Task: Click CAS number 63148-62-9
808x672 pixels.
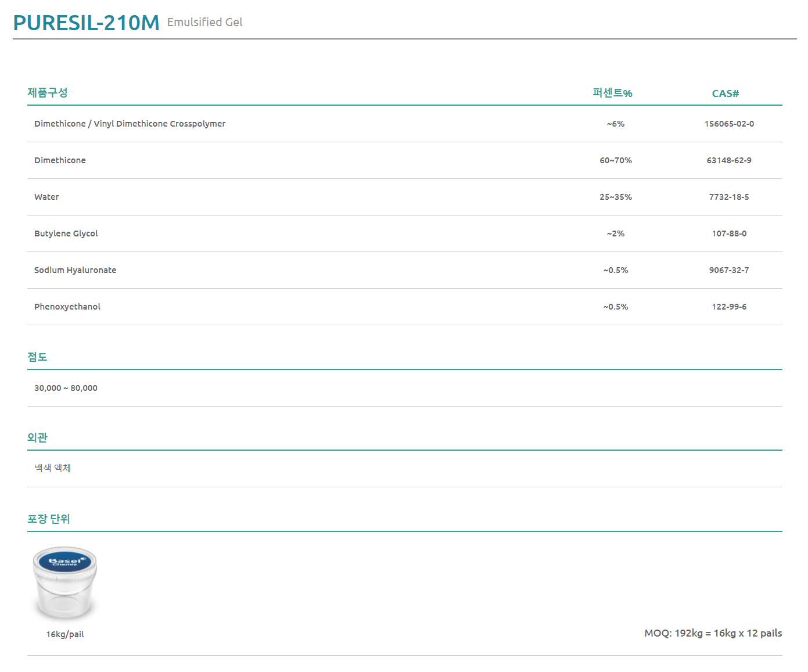Action: tap(729, 160)
